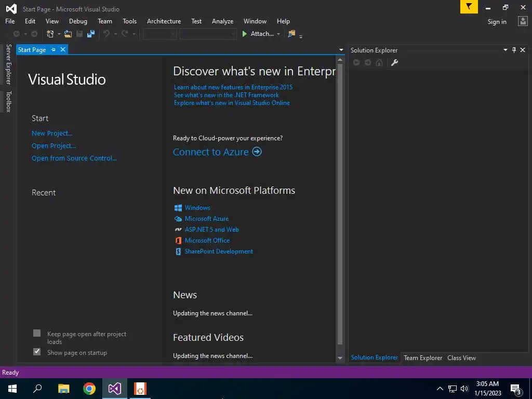The width and height of the screenshot is (532, 399).
Task: Click the Open File toolbar icon
Action: click(x=68, y=34)
